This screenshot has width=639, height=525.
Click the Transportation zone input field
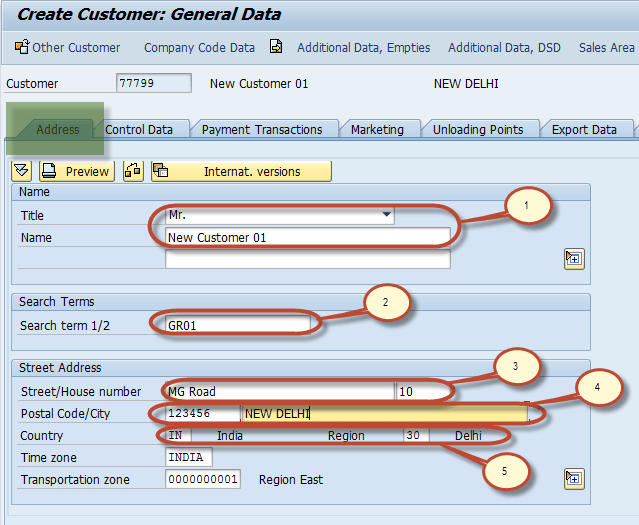(203, 479)
